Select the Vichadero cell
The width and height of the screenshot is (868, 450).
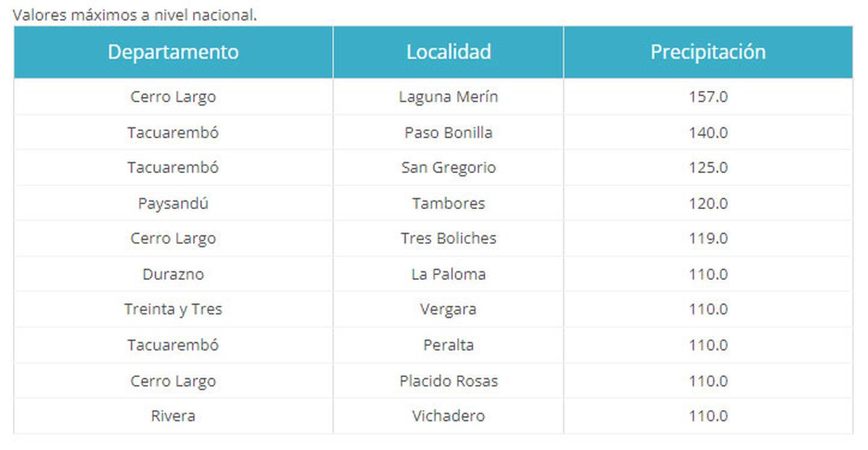point(448,416)
